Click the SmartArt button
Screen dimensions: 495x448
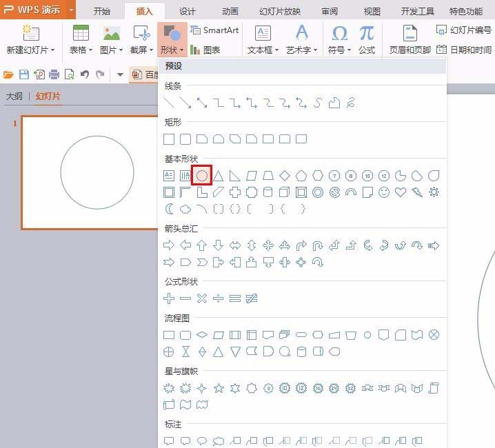(214, 30)
